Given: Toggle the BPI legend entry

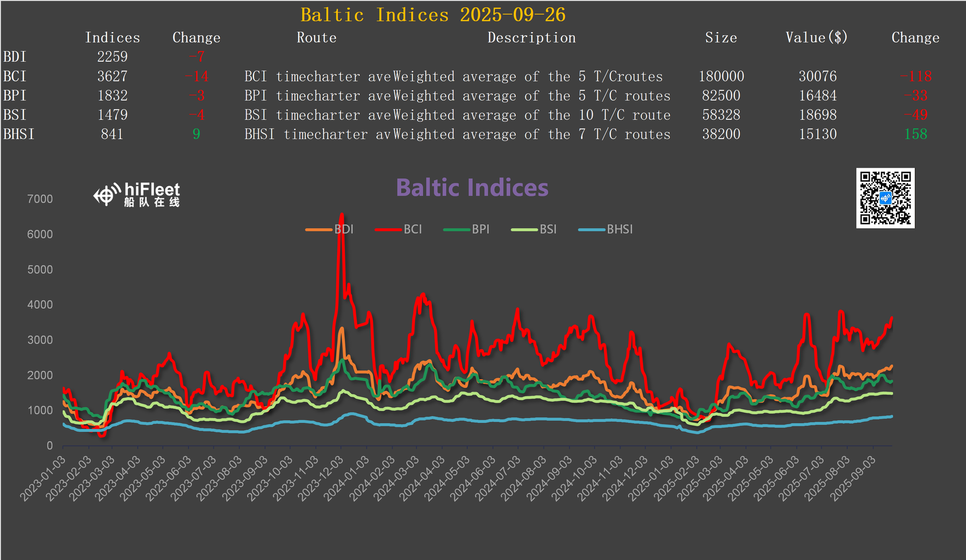Looking at the screenshot, I should [x=467, y=229].
